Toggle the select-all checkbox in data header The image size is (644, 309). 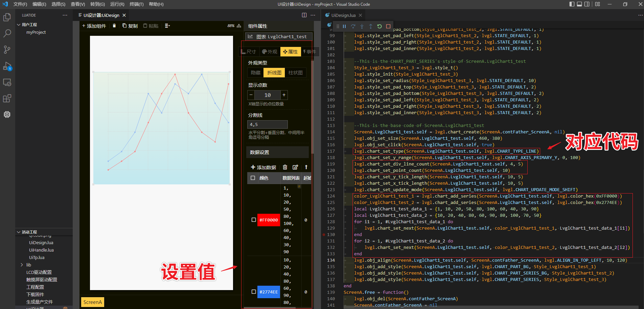pos(253,178)
